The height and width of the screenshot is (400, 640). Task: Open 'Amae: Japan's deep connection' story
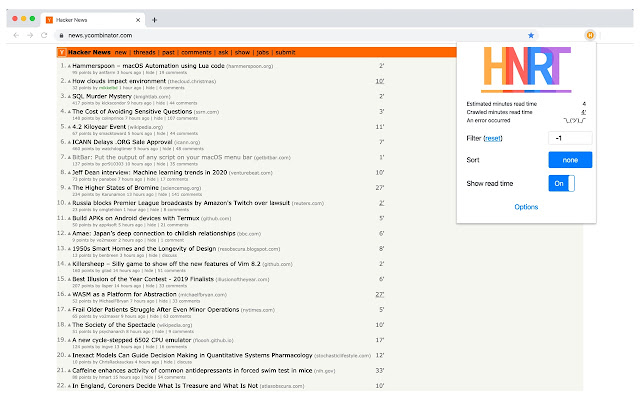pos(154,233)
